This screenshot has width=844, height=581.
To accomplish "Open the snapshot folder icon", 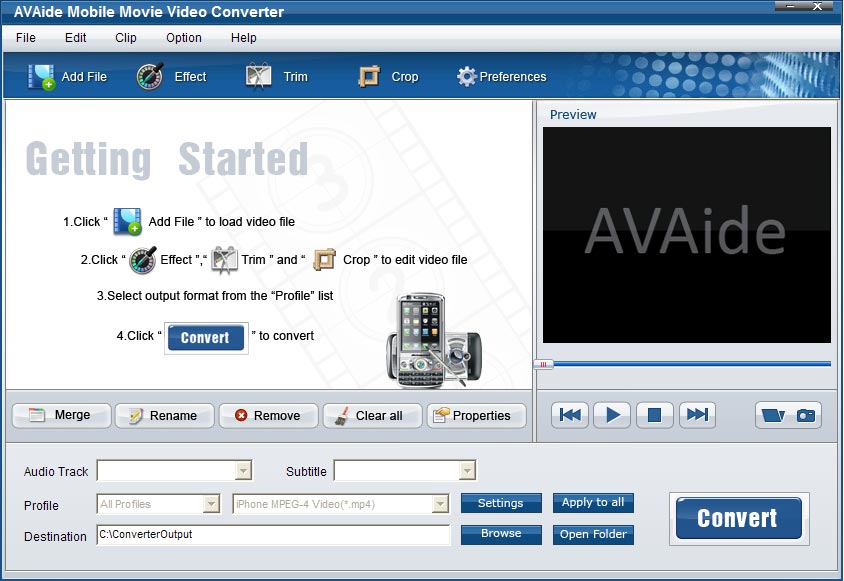I will tap(773, 415).
